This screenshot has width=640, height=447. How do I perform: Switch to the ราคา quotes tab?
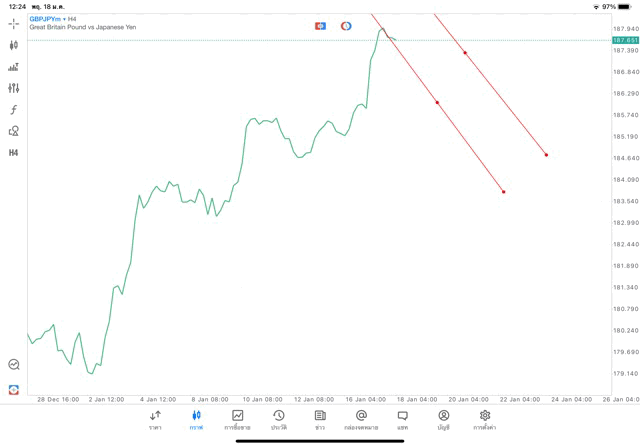point(155,420)
